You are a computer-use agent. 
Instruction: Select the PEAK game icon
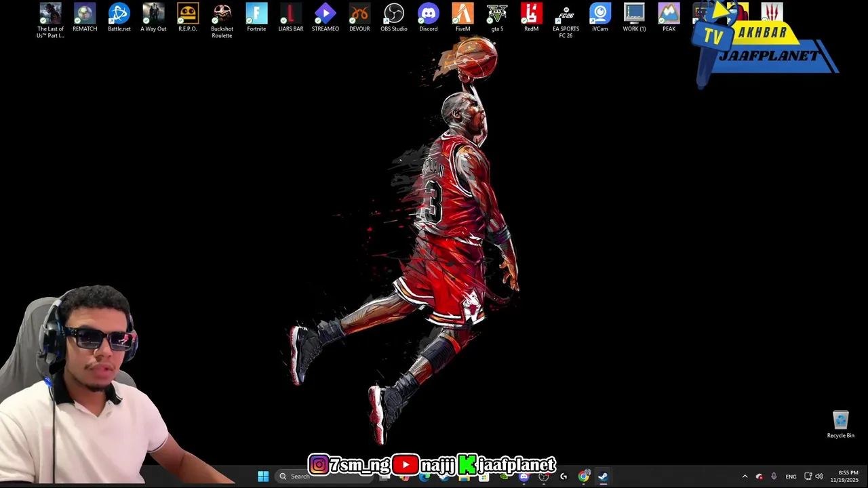pyautogui.click(x=669, y=18)
